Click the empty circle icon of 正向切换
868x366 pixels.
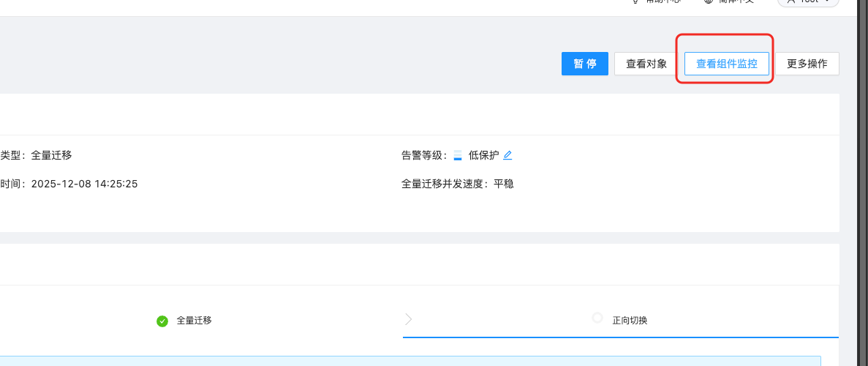coord(597,318)
